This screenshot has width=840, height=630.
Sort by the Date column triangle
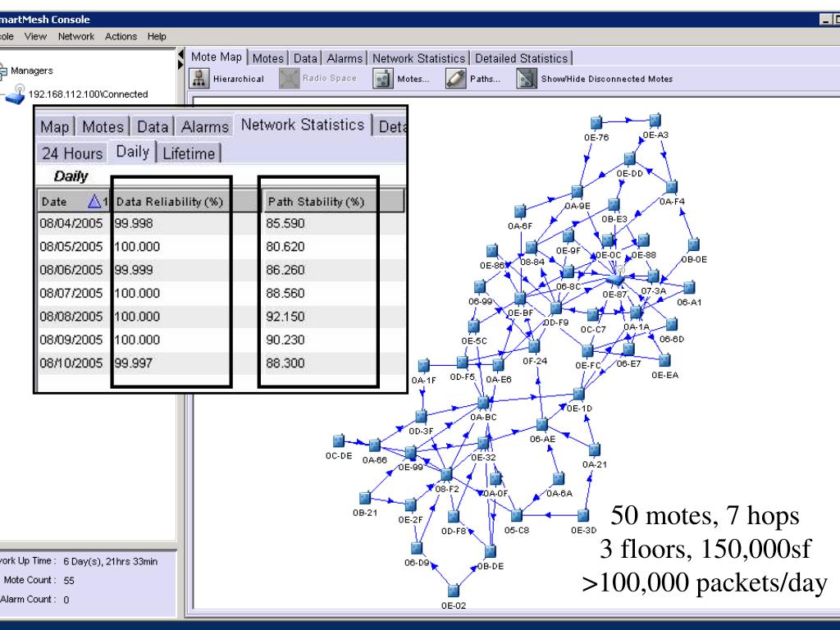(94, 202)
